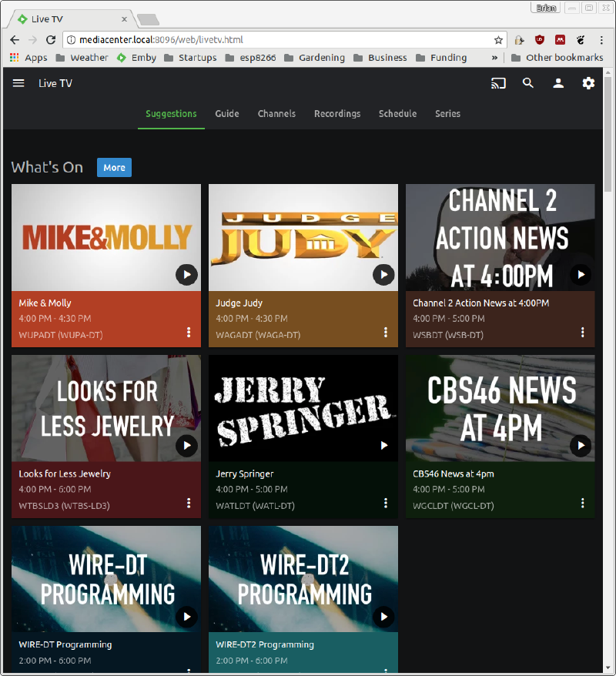Close the Live TV browser tab

click(x=124, y=19)
